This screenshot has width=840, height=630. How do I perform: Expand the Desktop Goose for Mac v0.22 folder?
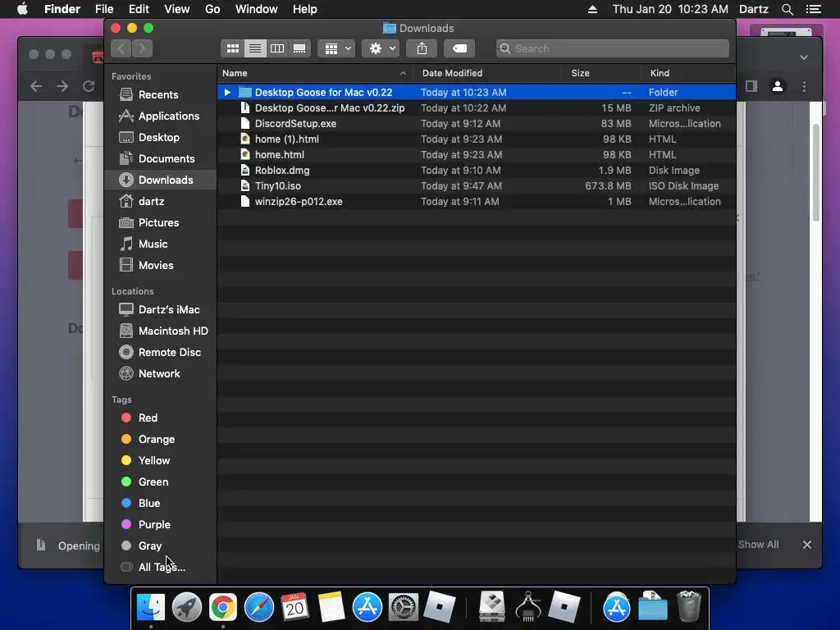[x=227, y=92]
